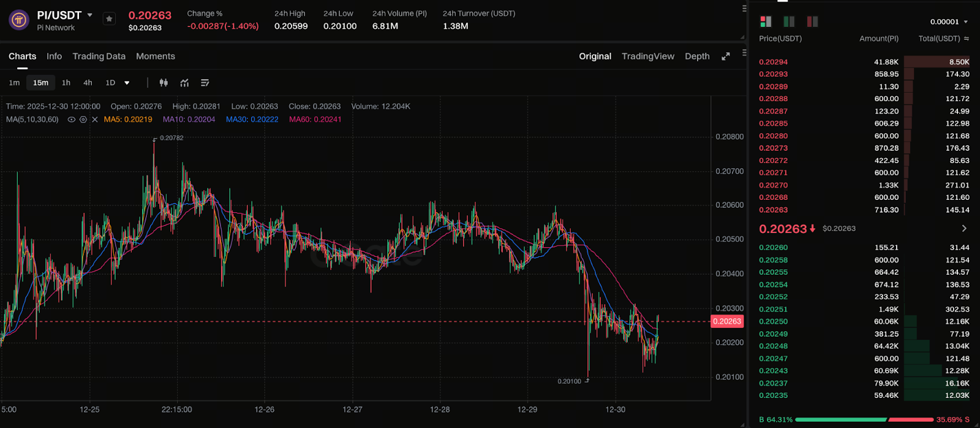Select bid price 0.20258
Image resolution: width=980 pixels, height=428 pixels.
(x=774, y=260)
